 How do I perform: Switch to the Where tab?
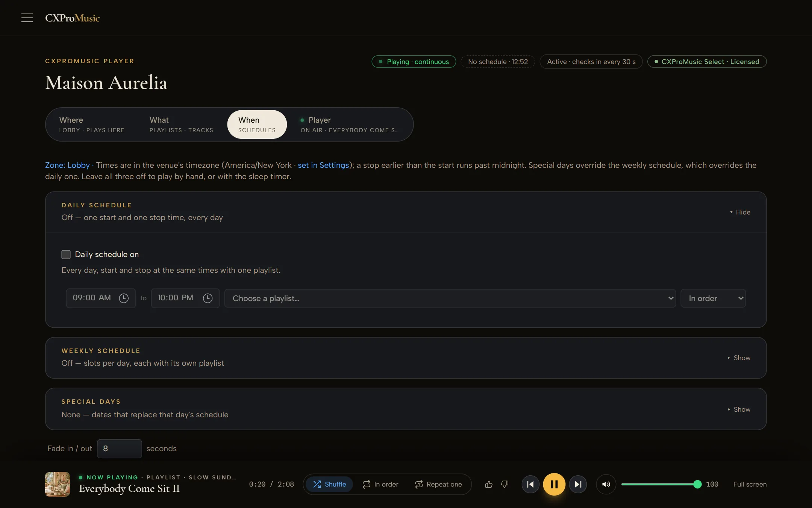pyautogui.click(x=92, y=125)
